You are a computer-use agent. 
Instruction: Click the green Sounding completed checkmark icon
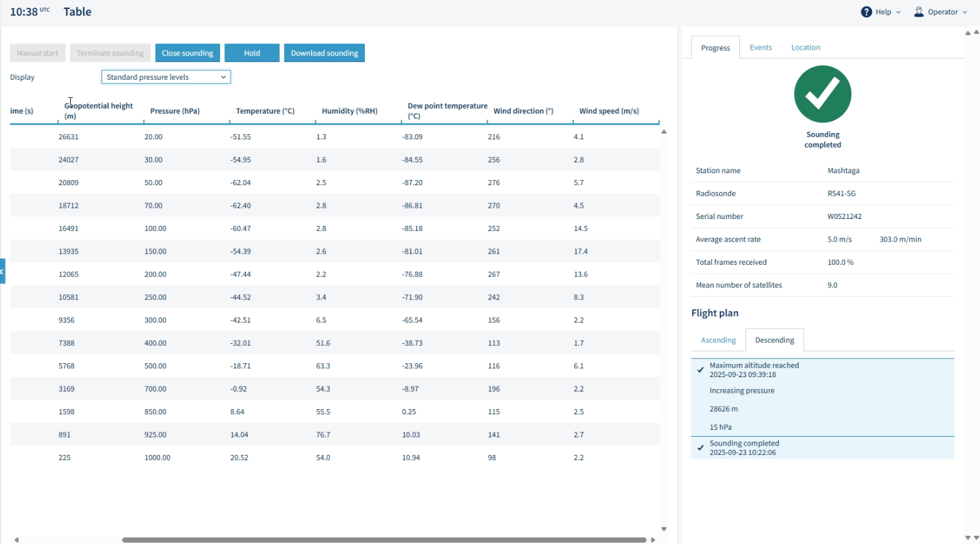tap(823, 94)
